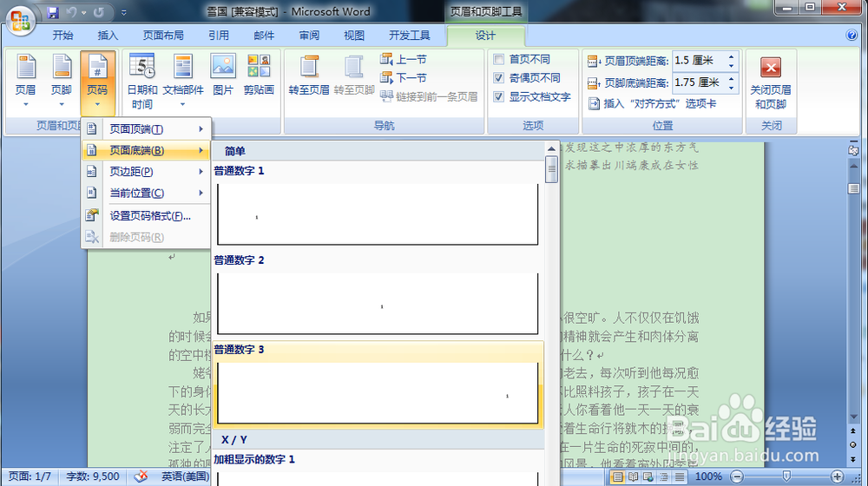Open 审阅 ribbon tab
The image size is (868, 486).
(309, 36)
